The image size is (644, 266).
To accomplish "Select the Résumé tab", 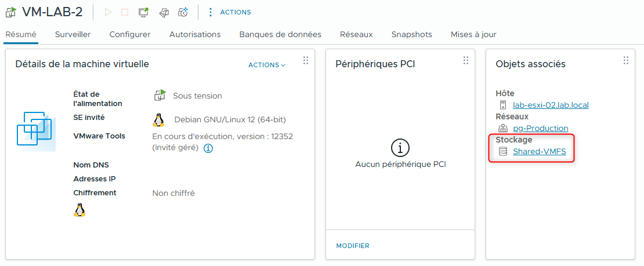I will tap(21, 35).
